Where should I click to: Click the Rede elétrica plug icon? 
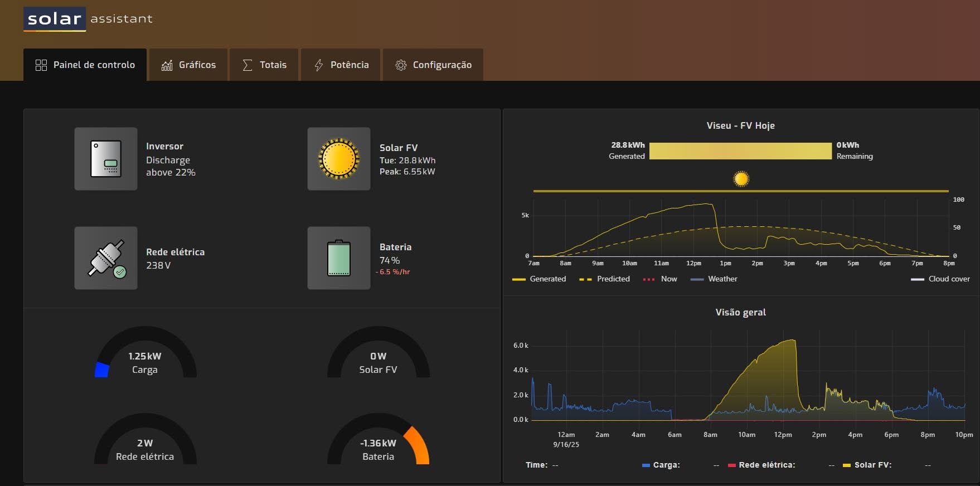tap(106, 258)
